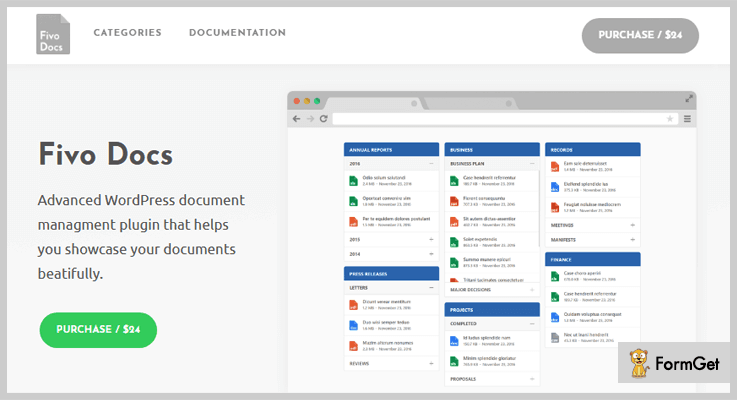The width and height of the screenshot is (737, 400).
Task: Click green icon for 'Minim splendide gloriatur'
Action: tap(454, 361)
